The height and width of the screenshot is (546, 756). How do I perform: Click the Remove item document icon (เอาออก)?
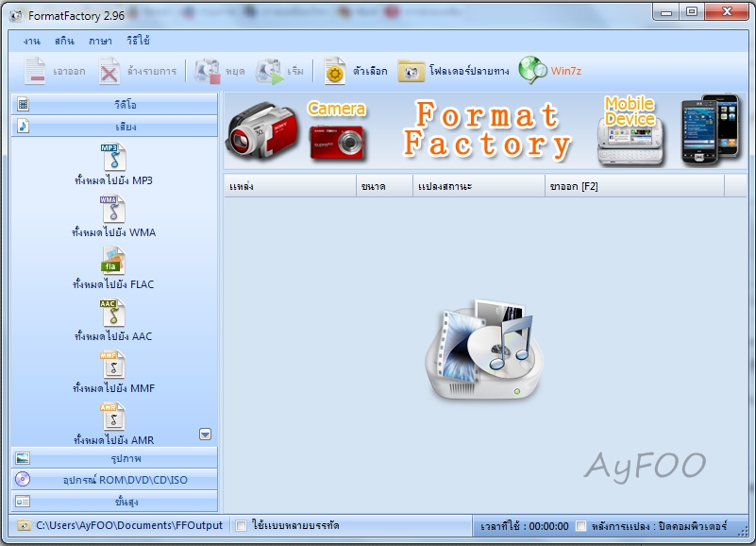click(35, 71)
